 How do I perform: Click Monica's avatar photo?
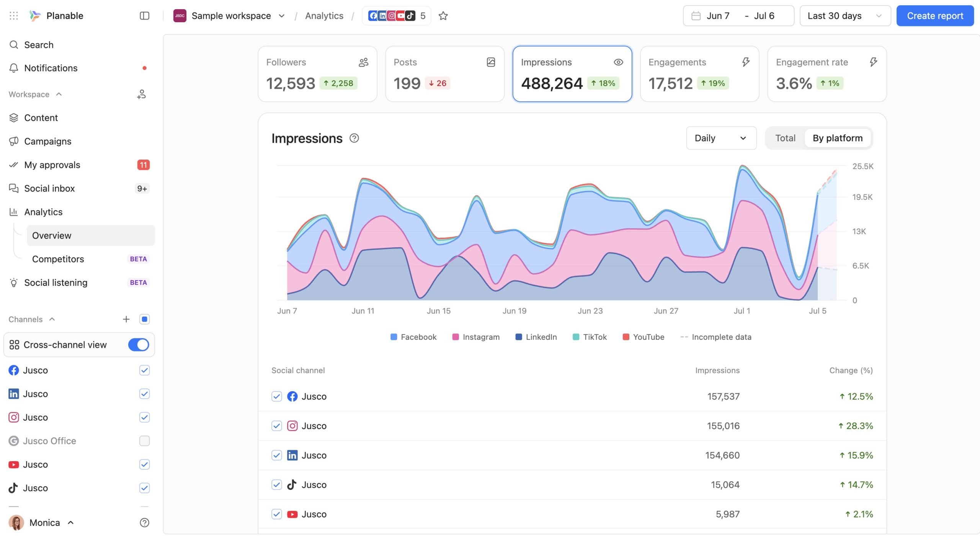pos(16,522)
